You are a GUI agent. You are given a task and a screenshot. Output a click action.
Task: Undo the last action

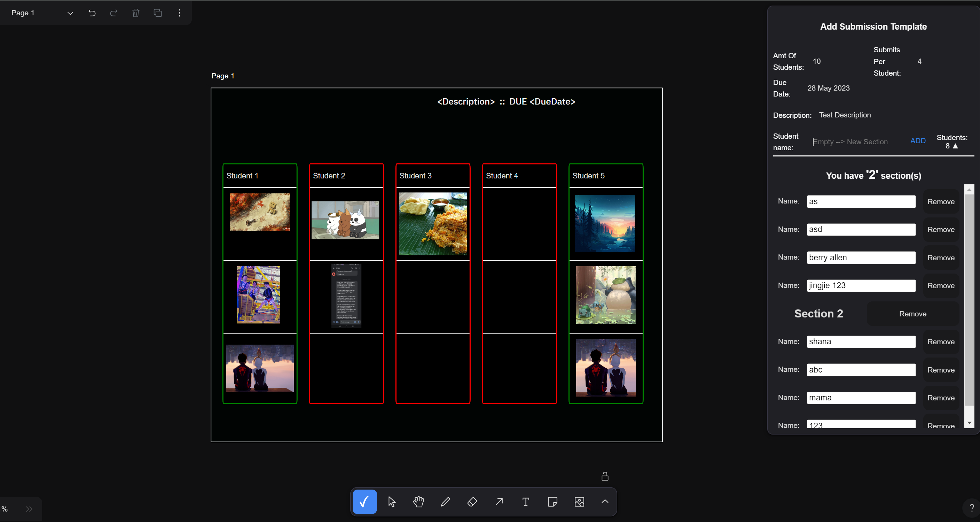coord(92,13)
